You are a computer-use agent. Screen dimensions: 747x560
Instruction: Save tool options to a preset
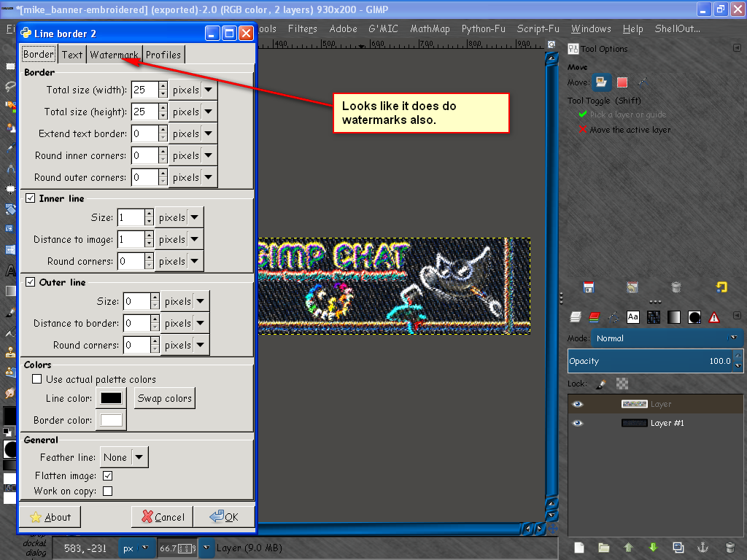589,287
